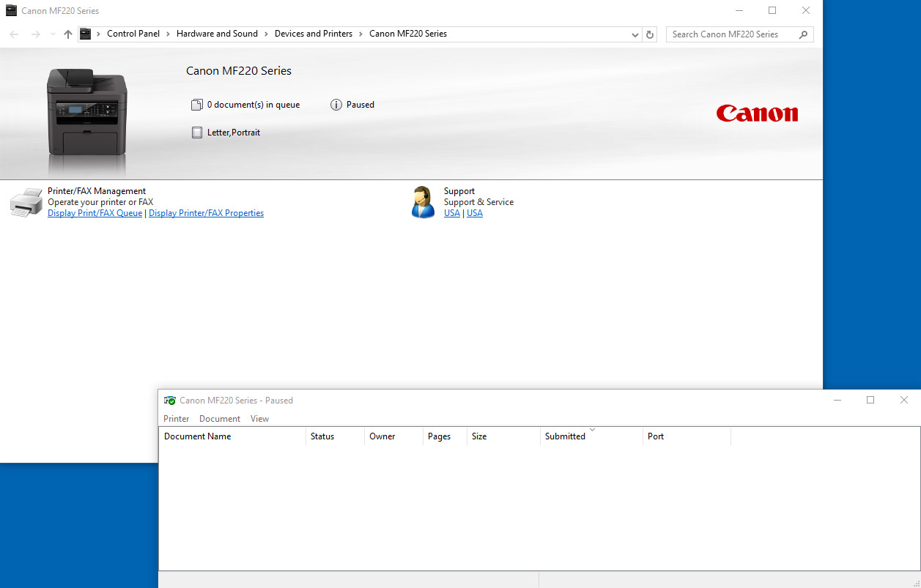Screen dimensions: 921x588
Task: Open Display Printer/FAX Properties link
Action: 206,213
